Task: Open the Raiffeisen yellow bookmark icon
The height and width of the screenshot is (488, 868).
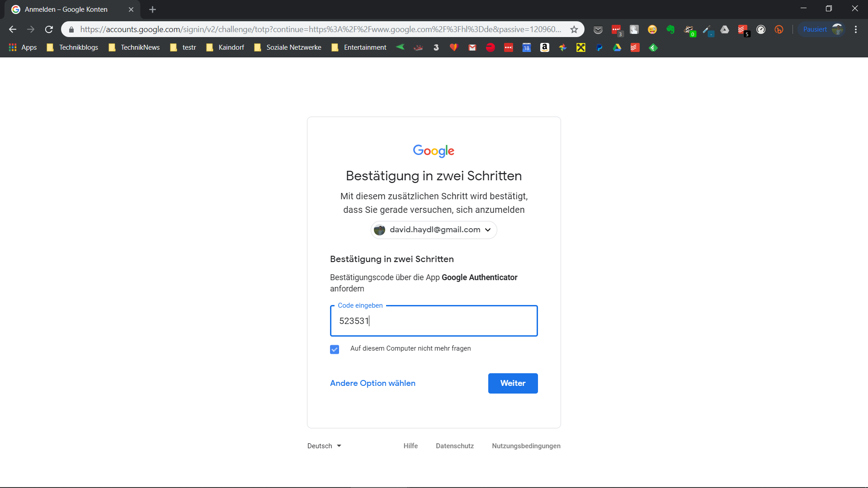Action: 581,47
